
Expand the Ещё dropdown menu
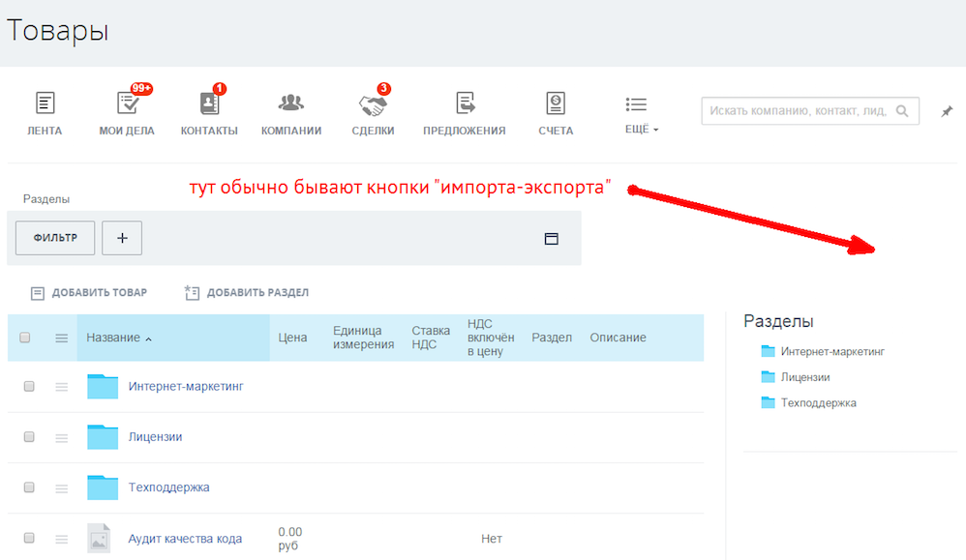click(641, 129)
